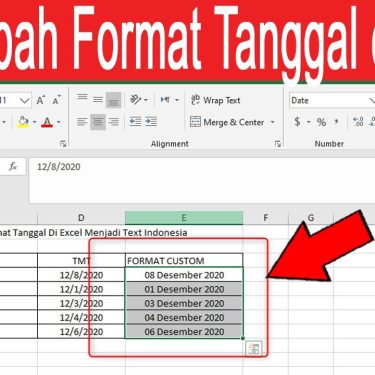Enable Wrap Text
The width and height of the screenshot is (375, 375).
tap(215, 100)
